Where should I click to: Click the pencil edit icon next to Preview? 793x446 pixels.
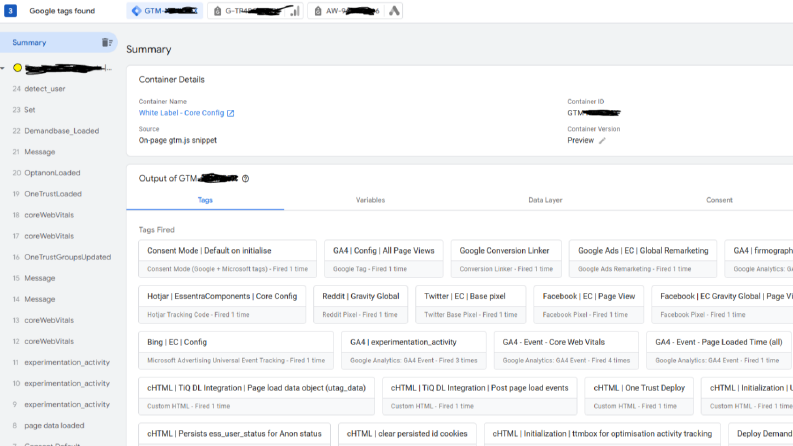click(x=602, y=141)
